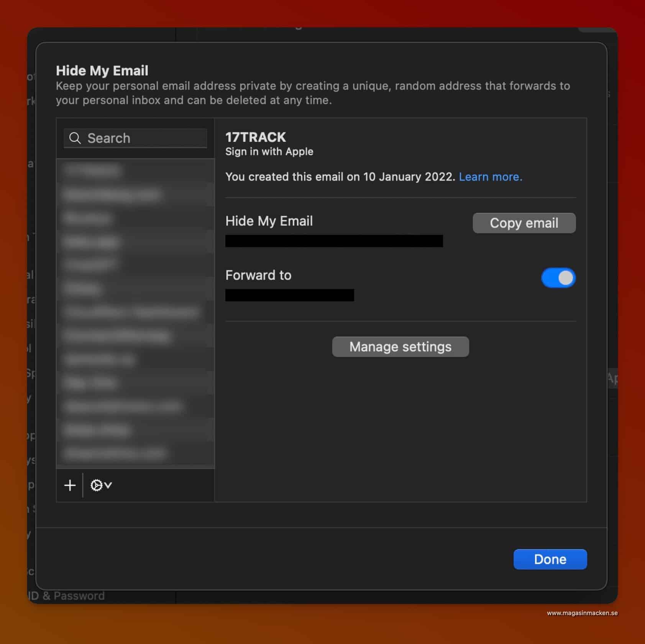The image size is (645, 644).
Task: Click the magnifying glass search icon
Action: (75, 138)
